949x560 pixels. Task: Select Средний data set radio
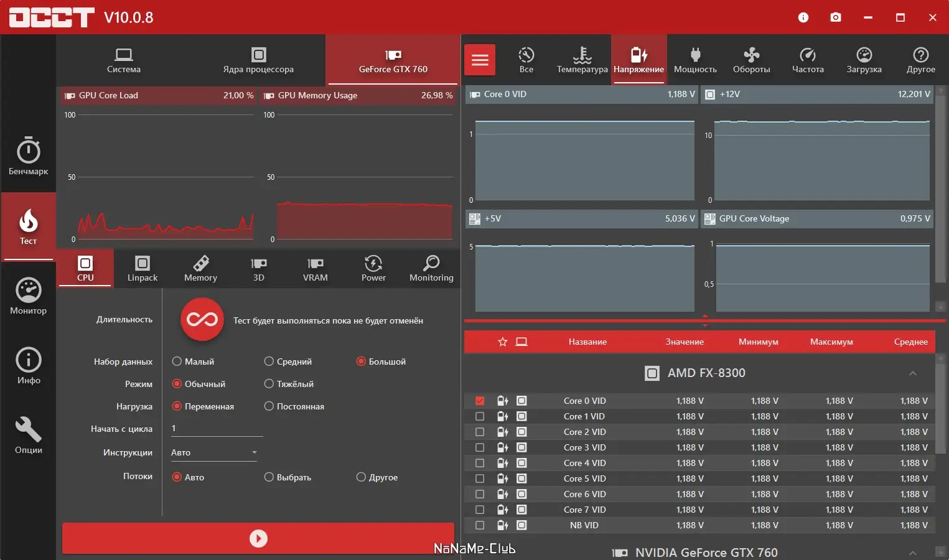tap(269, 362)
